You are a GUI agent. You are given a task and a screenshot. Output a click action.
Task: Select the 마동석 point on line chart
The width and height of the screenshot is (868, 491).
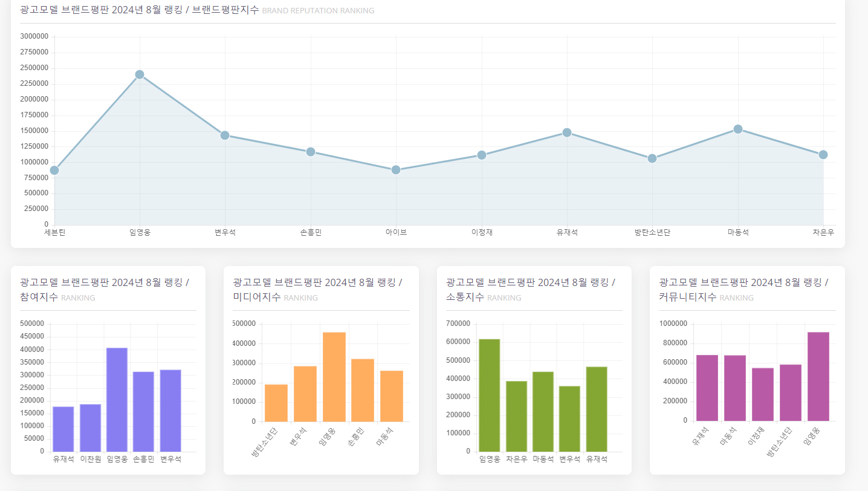point(737,129)
